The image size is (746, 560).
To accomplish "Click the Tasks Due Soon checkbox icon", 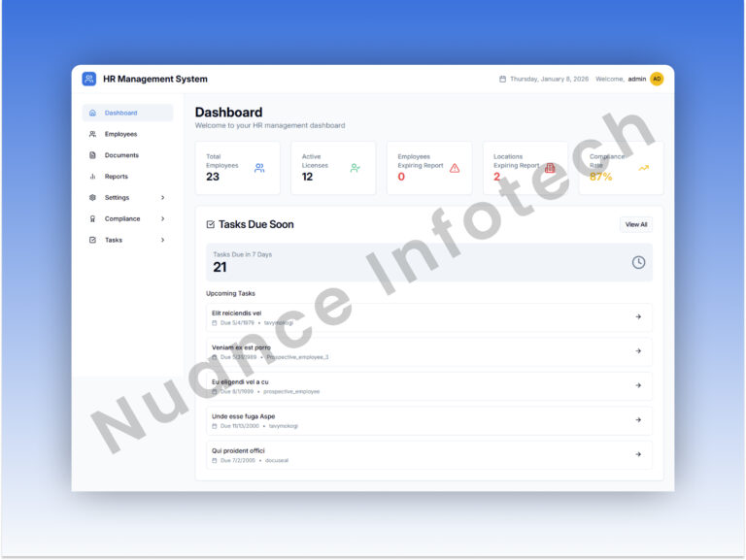I will coord(211,224).
